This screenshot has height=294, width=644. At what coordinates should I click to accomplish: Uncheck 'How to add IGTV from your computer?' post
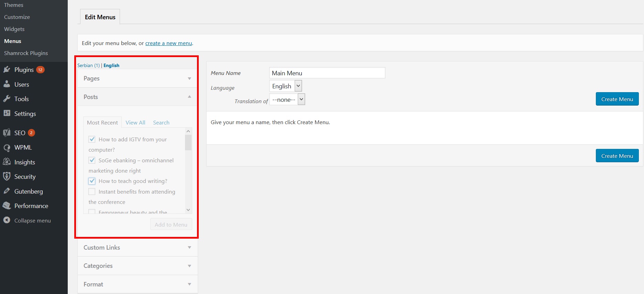[x=92, y=139]
